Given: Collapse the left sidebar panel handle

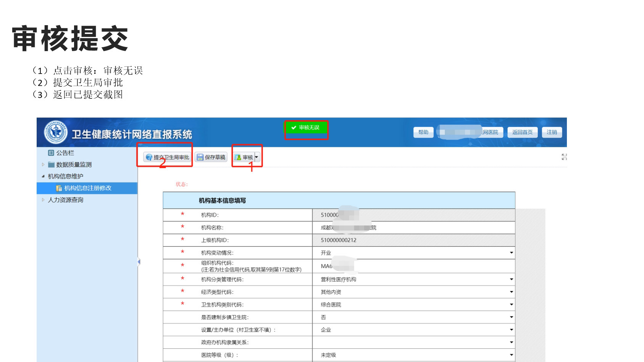Looking at the screenshot, I should click(139, 262).
